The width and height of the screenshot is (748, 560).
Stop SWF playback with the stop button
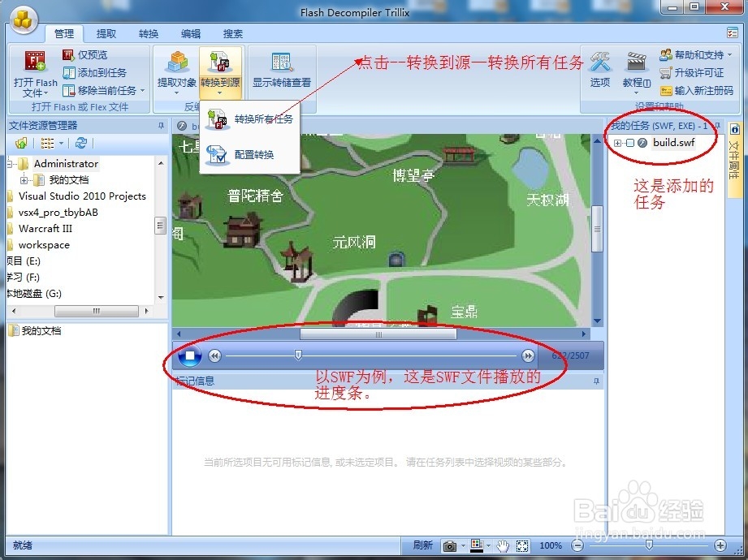click(189, 355)
